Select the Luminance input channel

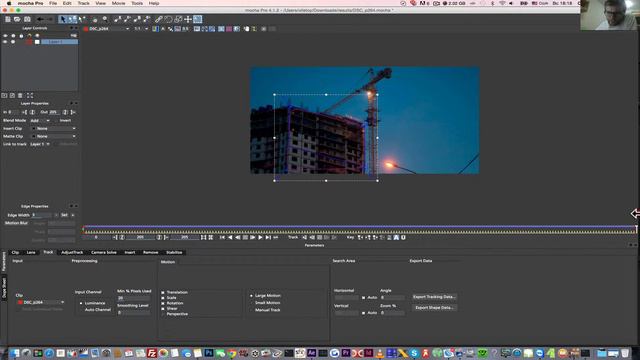tap(81, 303)
